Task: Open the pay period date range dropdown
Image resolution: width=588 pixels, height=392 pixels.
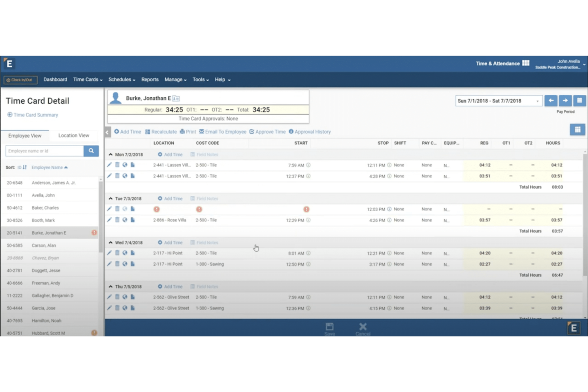Action: click(538, 100)
